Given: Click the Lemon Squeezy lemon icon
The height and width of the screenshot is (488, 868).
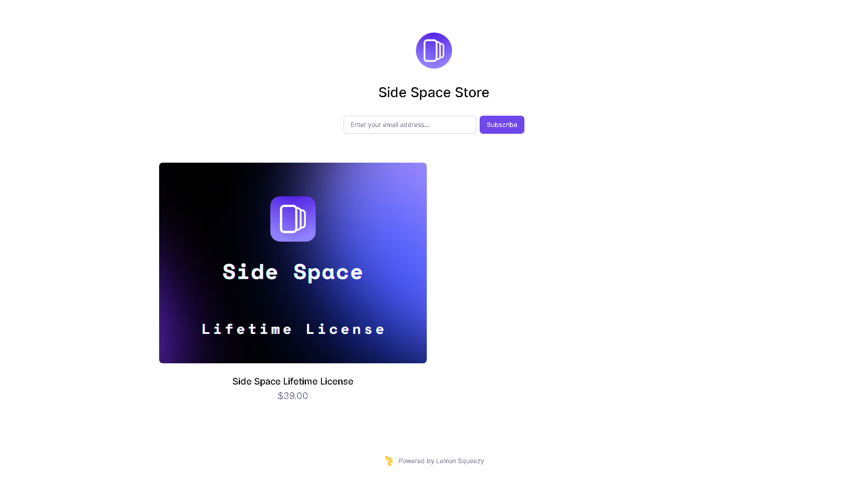Looking at the screenshot, I should coord(389,461).
